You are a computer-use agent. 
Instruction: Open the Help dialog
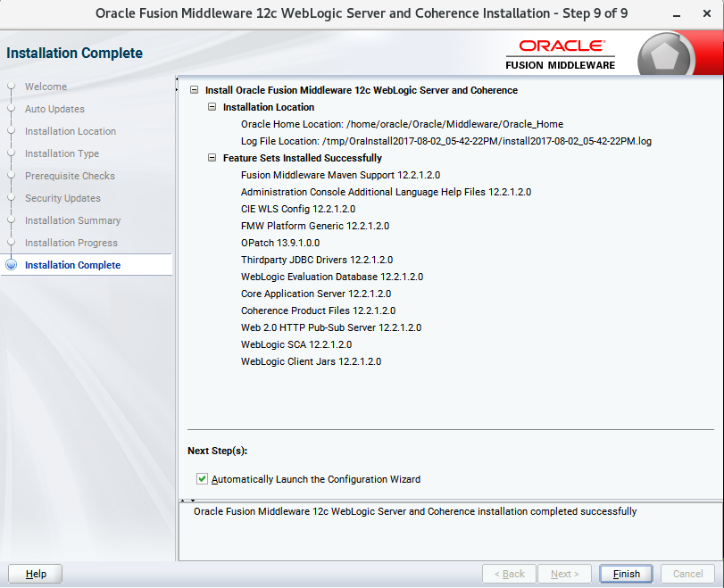point(36,574)
